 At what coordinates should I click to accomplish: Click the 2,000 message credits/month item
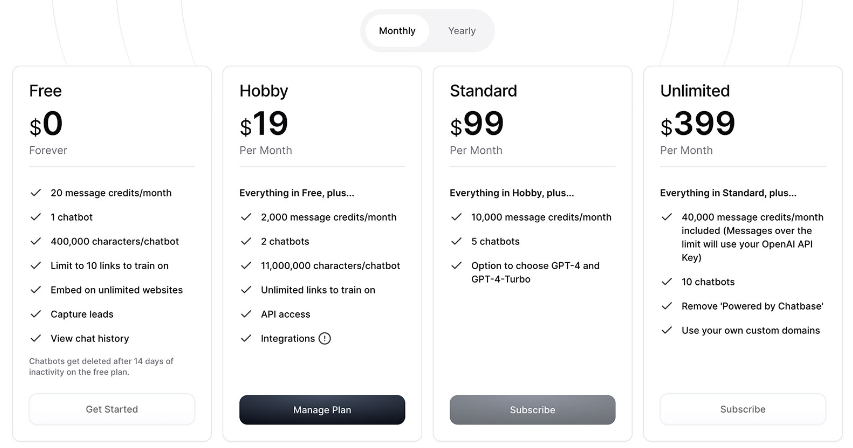(329, 217)
